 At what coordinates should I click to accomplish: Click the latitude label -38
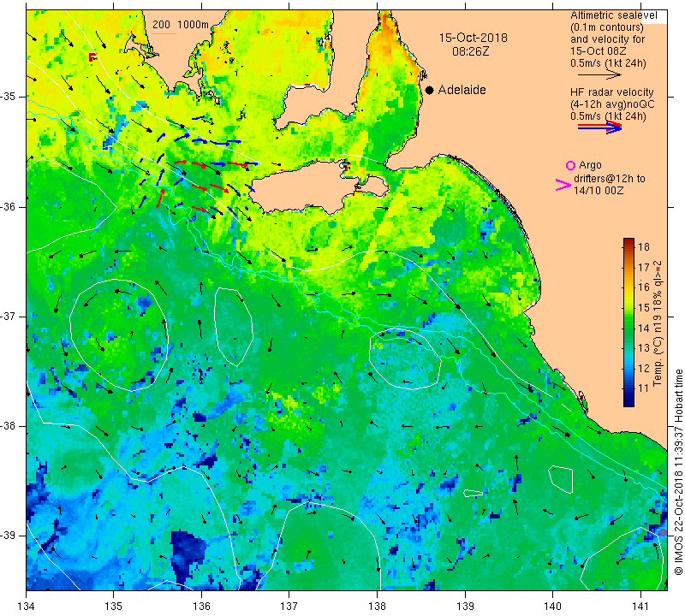[10, 426]
